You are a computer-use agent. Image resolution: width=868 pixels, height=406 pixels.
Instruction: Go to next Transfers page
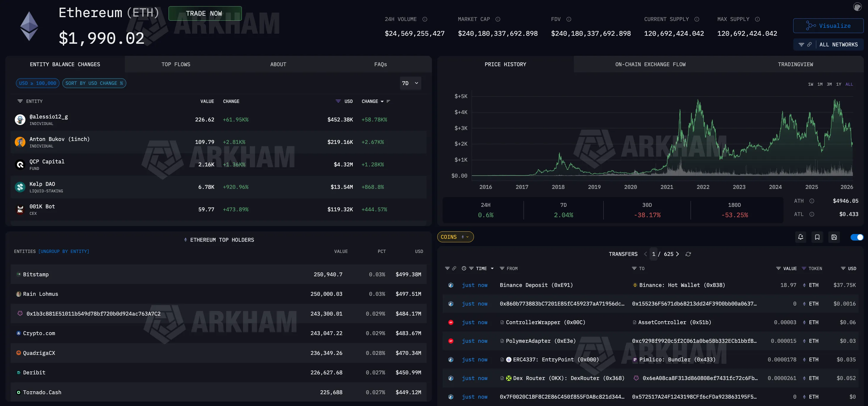pos(677,254)
